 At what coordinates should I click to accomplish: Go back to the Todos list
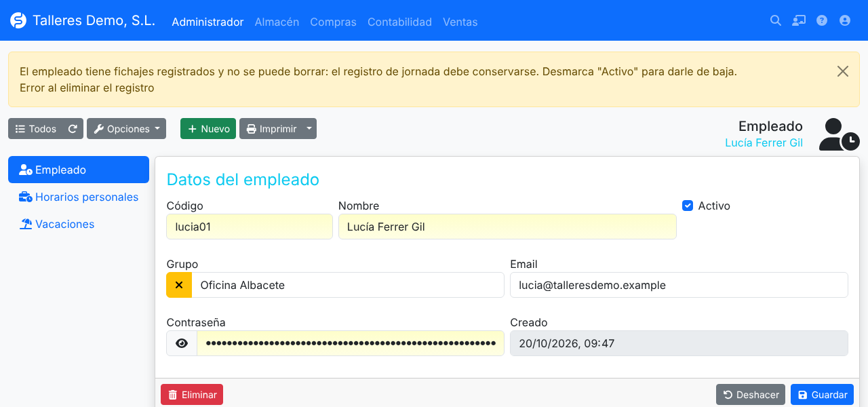click(36, 129)
